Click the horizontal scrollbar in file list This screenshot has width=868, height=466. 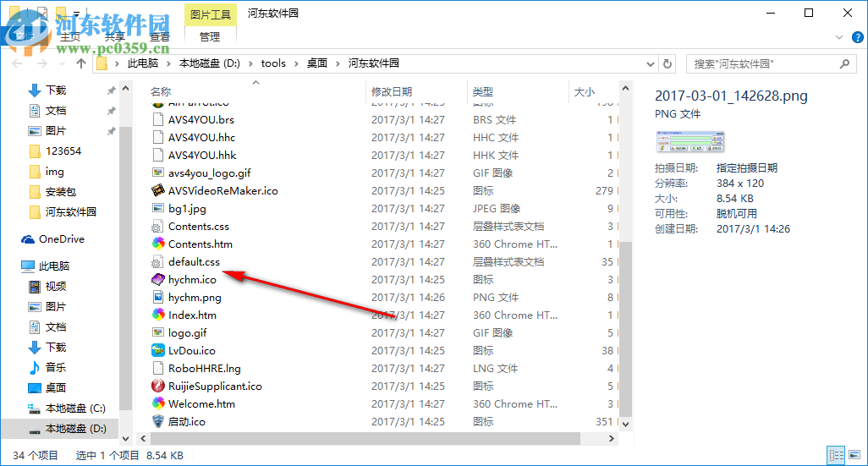[365, 438]
